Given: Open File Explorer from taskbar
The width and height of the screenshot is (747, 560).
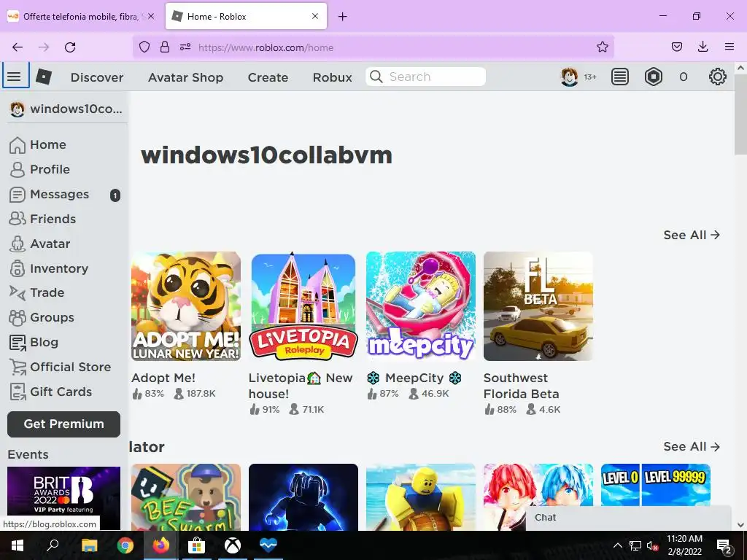Looking at the screenshot, I should click(x=89, y=545).
